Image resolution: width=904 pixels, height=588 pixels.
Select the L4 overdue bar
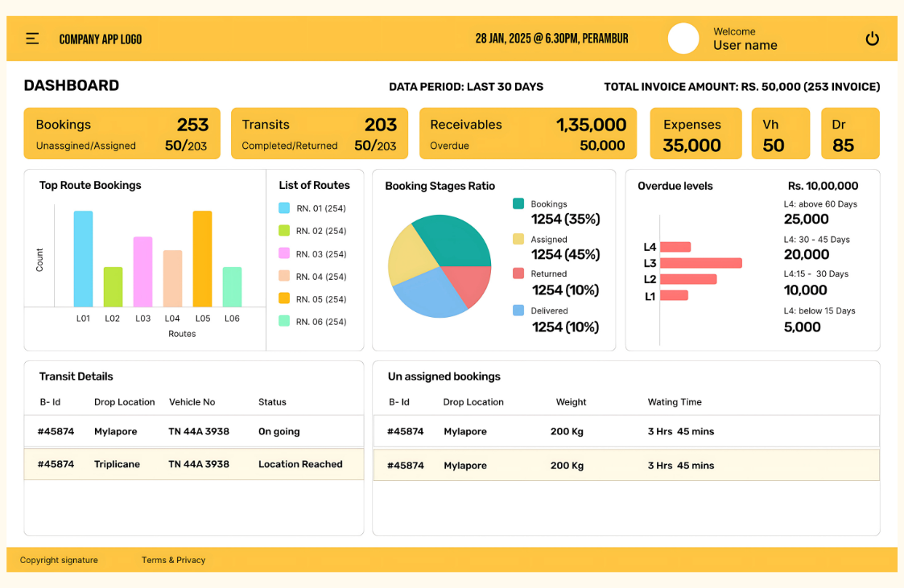point(675,247)
